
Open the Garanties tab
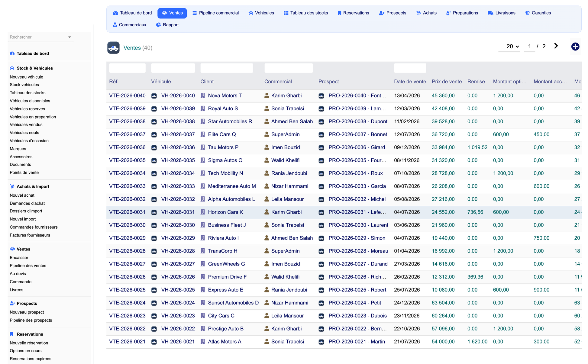(538, 13)
